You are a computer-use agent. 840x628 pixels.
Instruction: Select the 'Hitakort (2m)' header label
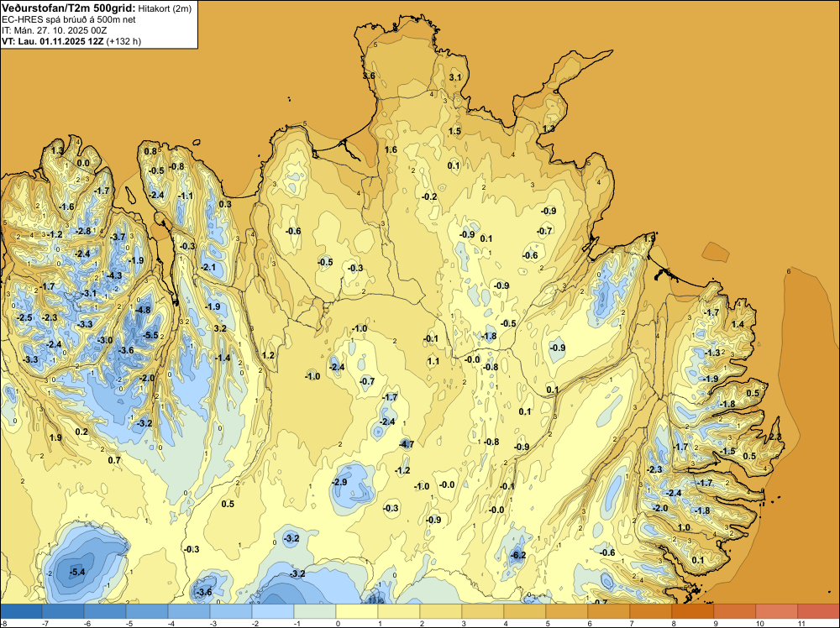pos(165,8)
